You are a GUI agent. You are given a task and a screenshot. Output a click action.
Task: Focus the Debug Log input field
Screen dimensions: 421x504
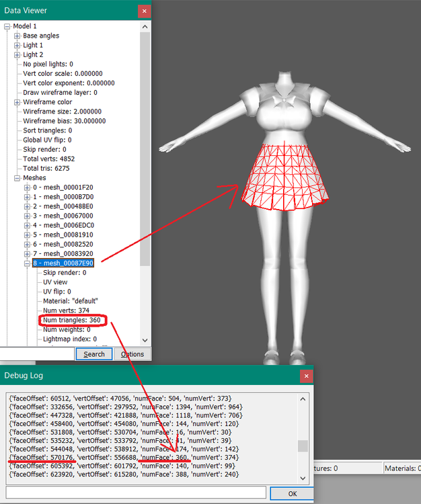136,493
